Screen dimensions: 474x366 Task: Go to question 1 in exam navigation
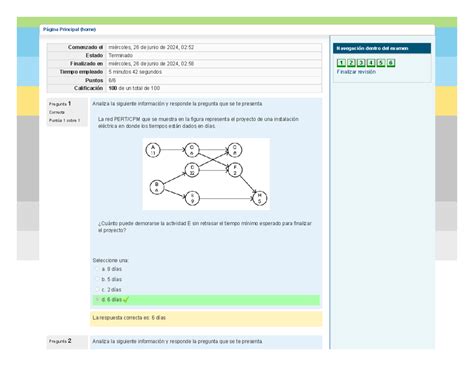pos(341,63)
